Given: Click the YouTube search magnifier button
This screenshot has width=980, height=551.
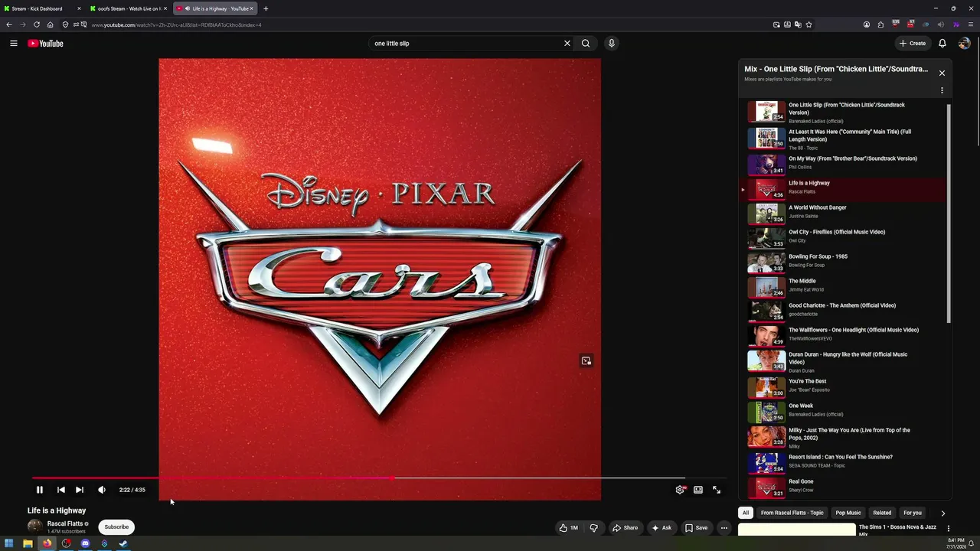Looking at the screenshot, I should pos(586,44).
